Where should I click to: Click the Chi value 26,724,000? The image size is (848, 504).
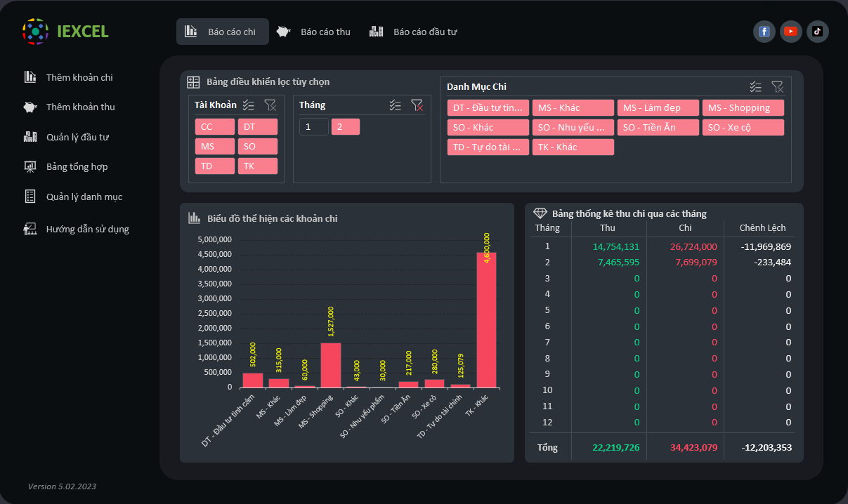(694, 246)
